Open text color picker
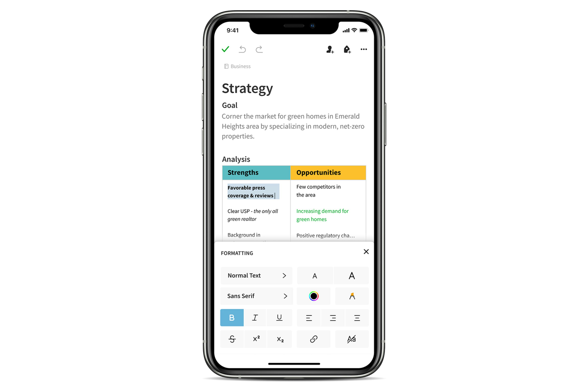Image resolution: width=588 pixels, height=392 pixels. pyautogui.click(x=314, y=296)
